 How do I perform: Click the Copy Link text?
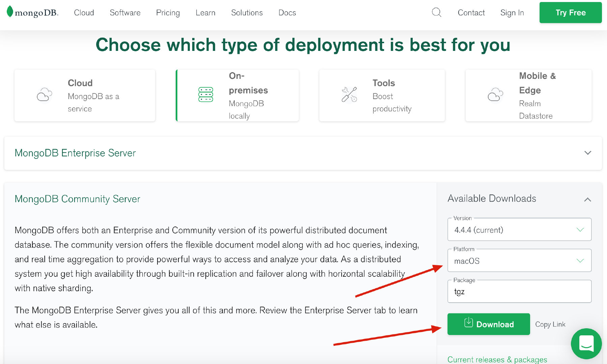(550, 324)
